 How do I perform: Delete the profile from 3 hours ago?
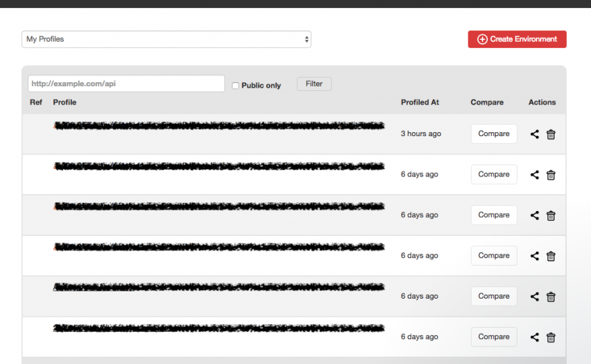tap(551, 134)
